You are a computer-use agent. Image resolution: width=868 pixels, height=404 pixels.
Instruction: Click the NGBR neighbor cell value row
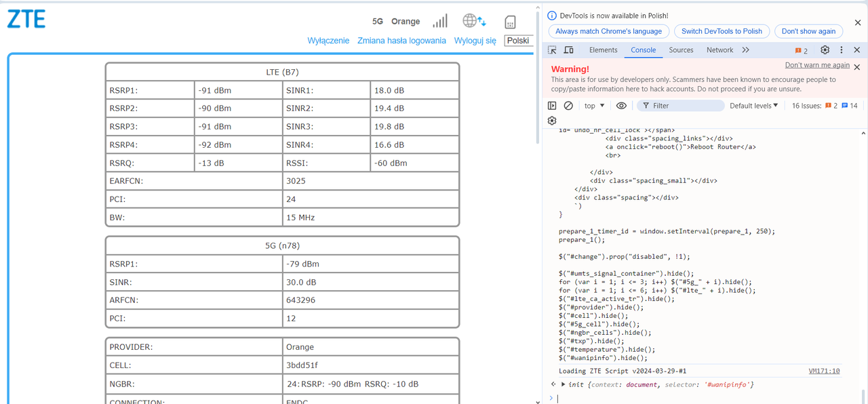(370, 384)
